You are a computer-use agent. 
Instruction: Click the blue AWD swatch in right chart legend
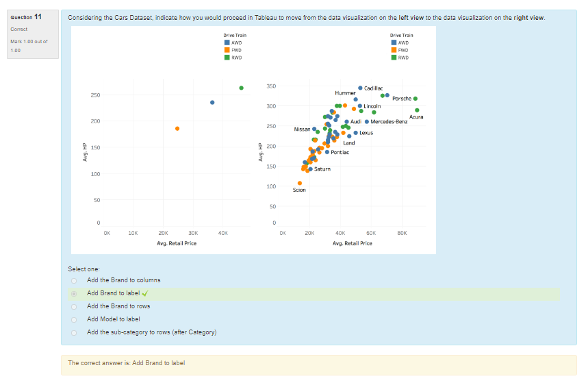394,42
